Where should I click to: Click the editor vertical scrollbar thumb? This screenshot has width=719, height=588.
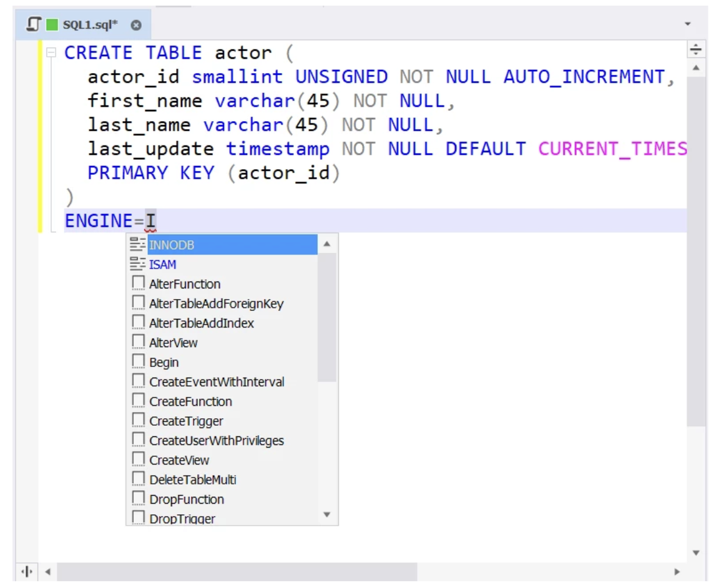[x=696, y=252]
